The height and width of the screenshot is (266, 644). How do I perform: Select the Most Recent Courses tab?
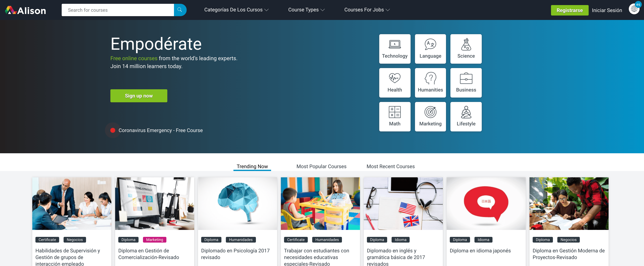(391, 166)
